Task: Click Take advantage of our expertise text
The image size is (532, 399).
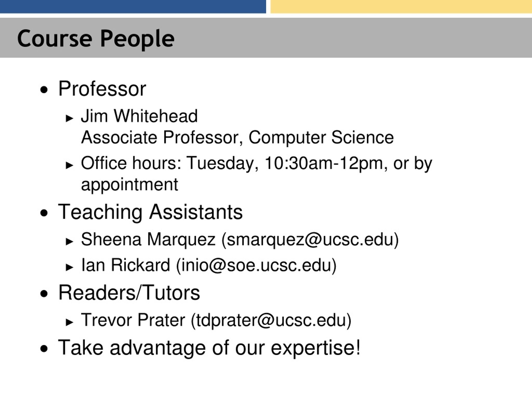Action: tap(209, 348)
